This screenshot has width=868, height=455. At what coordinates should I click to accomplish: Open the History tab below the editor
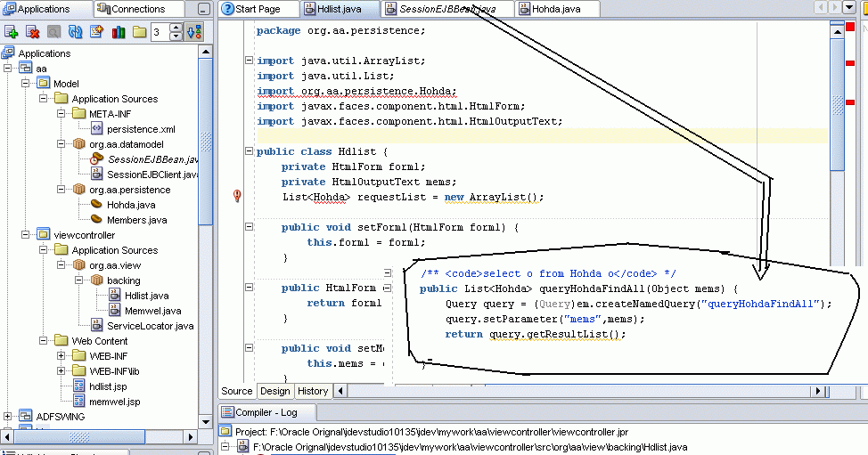coord(313,391)
